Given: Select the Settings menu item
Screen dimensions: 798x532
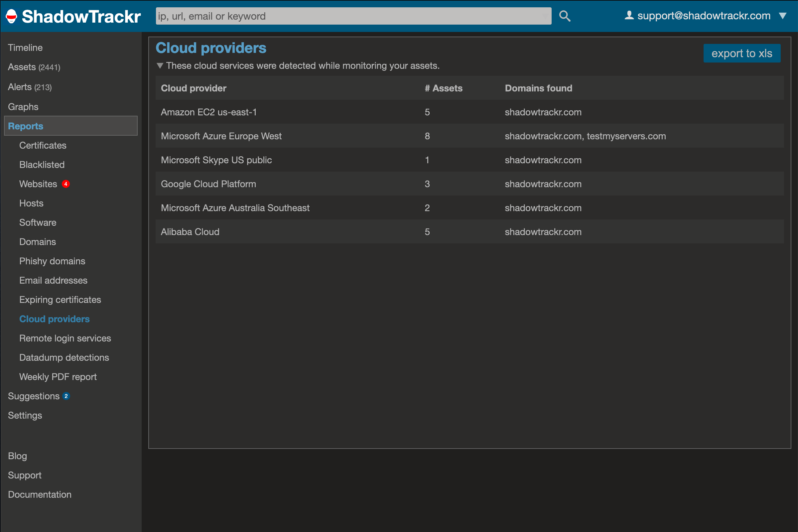Looking at the screenshot, I should (x=25, y=415).
